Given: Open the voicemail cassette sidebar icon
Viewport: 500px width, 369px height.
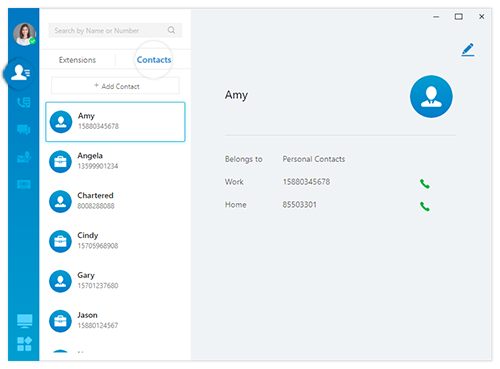Looking at the screenshot, I should coord(24,184).
